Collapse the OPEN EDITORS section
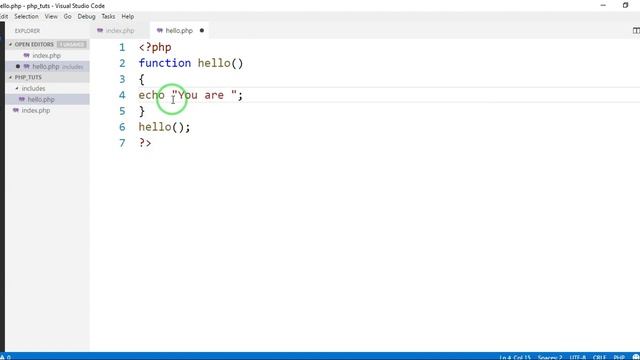640x360 pixels. (11, 44)
